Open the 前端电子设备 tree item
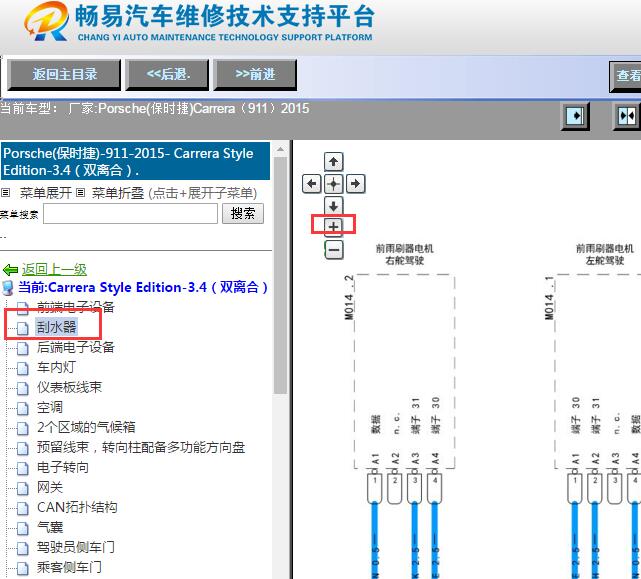 point(76,307)
